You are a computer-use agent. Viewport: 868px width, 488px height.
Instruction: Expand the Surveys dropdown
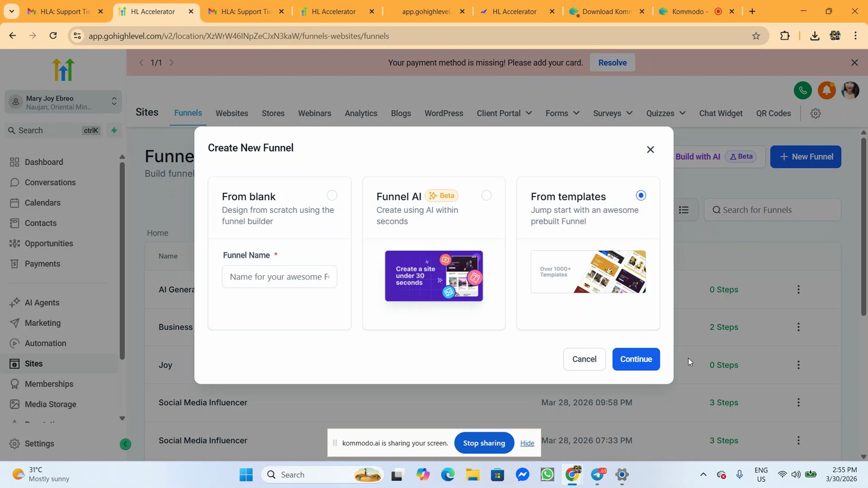coord(613,113)
